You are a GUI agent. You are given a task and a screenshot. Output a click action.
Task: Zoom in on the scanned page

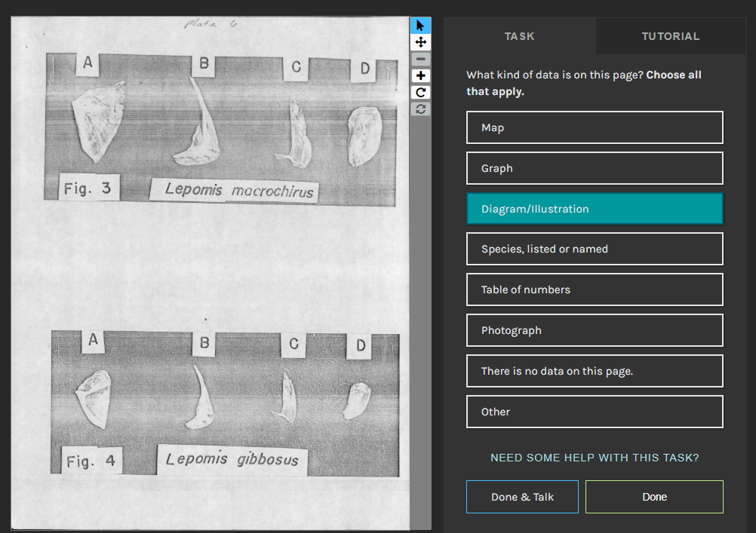(420, 75)
